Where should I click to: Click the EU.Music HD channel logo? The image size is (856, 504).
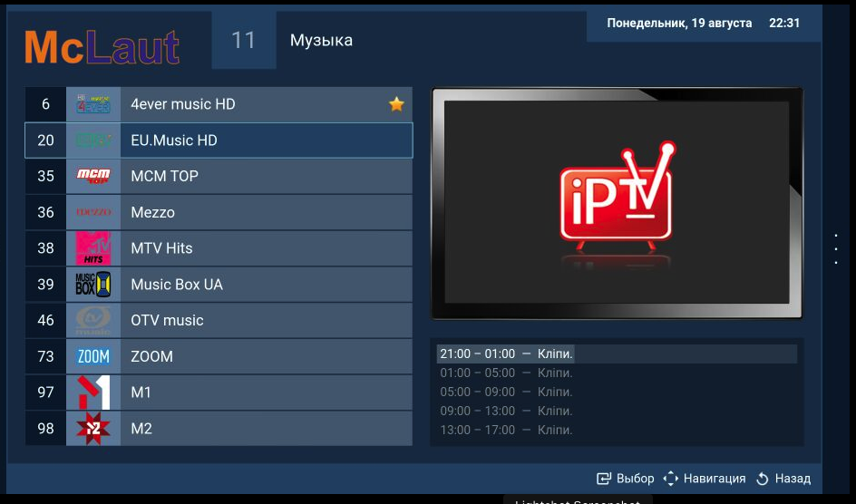point(93,141)
